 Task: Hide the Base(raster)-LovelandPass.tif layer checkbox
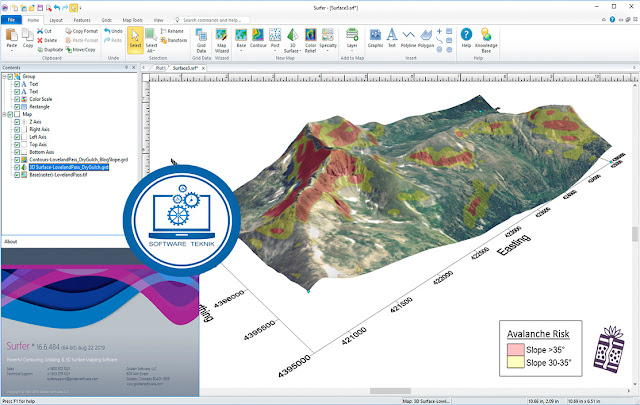(17, 175)
